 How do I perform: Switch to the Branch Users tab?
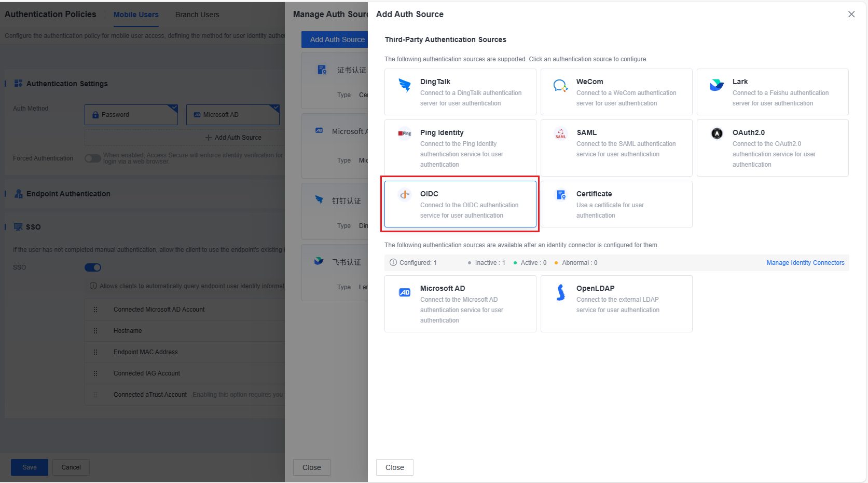pos(197,15)
